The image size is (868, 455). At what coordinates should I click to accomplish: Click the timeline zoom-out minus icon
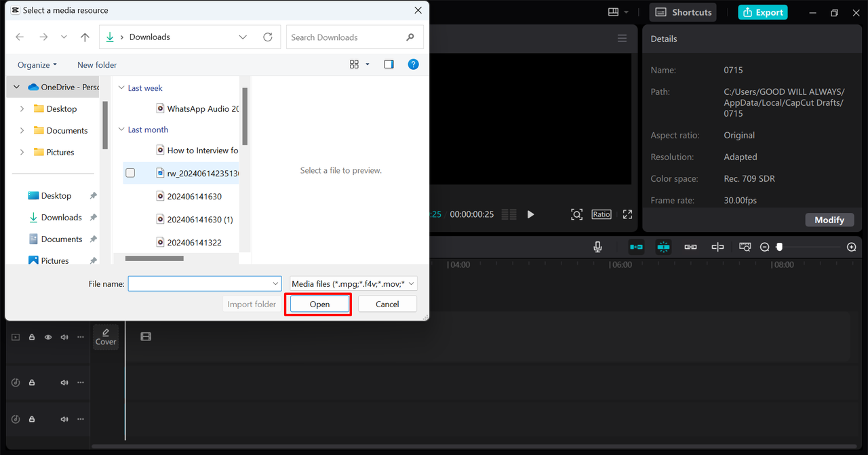click(x=764, y=248)
